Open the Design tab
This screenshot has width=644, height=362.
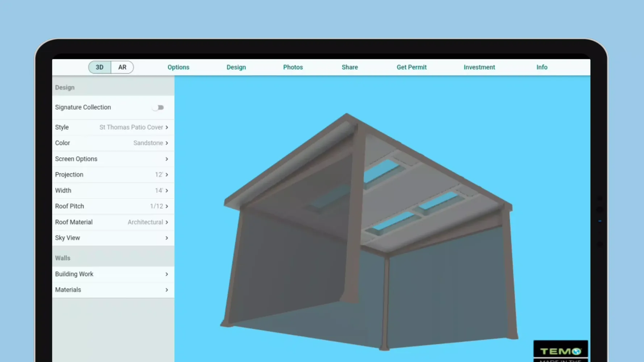236,67
